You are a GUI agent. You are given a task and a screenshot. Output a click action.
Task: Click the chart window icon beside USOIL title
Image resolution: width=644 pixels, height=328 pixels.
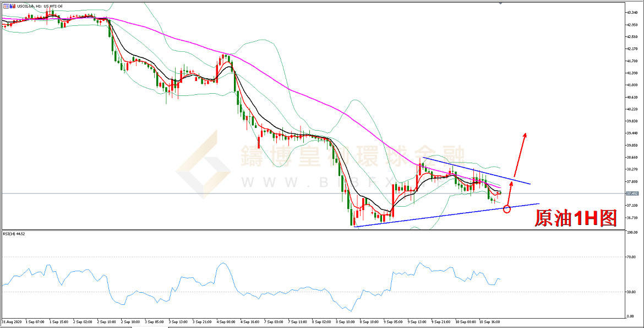(x=5, y=6)
